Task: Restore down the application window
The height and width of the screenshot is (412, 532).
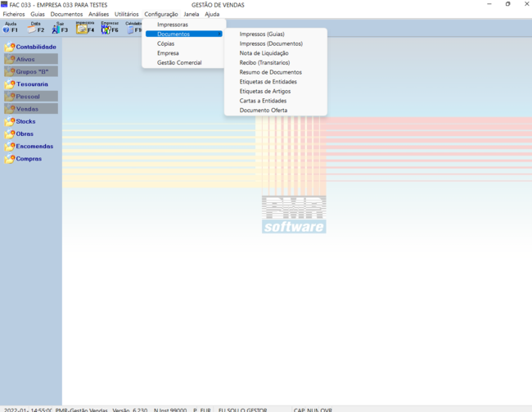Action: 508,4
